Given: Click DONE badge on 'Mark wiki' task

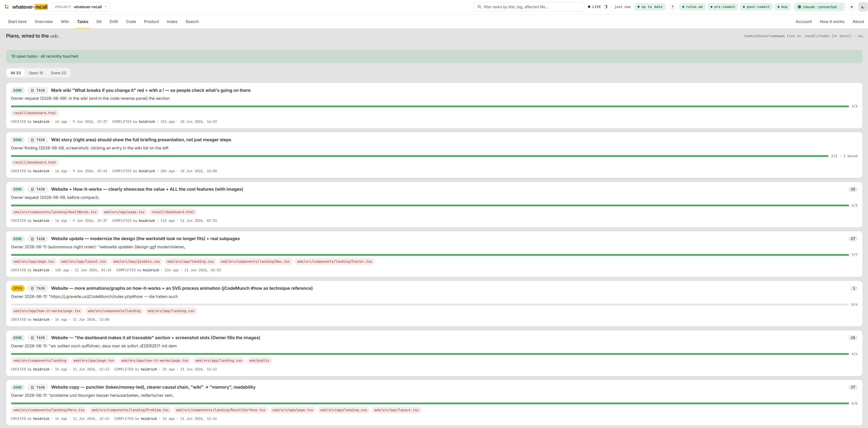Looking at the screenshot, I should [18, 90].
